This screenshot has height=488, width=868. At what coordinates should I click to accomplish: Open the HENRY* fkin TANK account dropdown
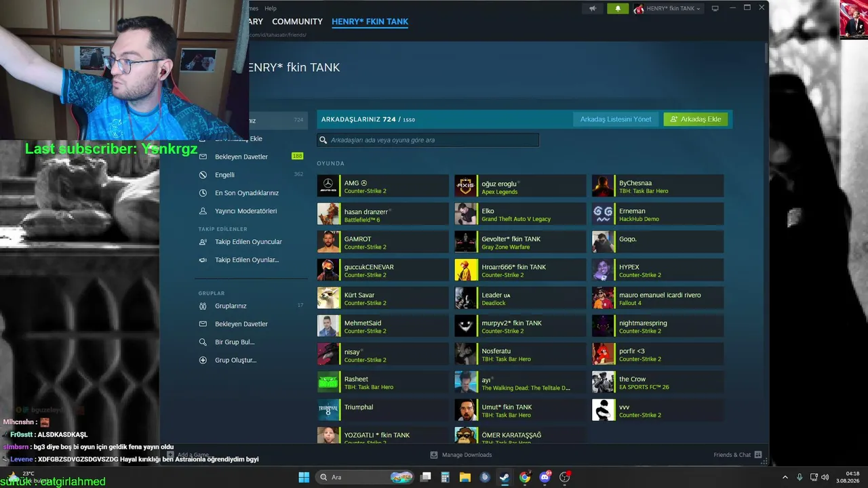(667, 9)
